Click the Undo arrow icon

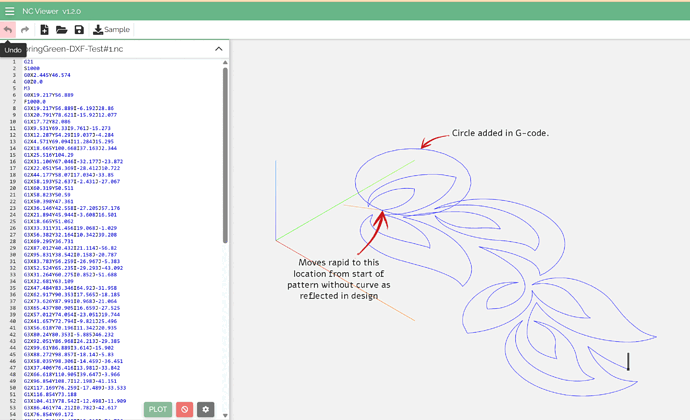pos(9,30)
